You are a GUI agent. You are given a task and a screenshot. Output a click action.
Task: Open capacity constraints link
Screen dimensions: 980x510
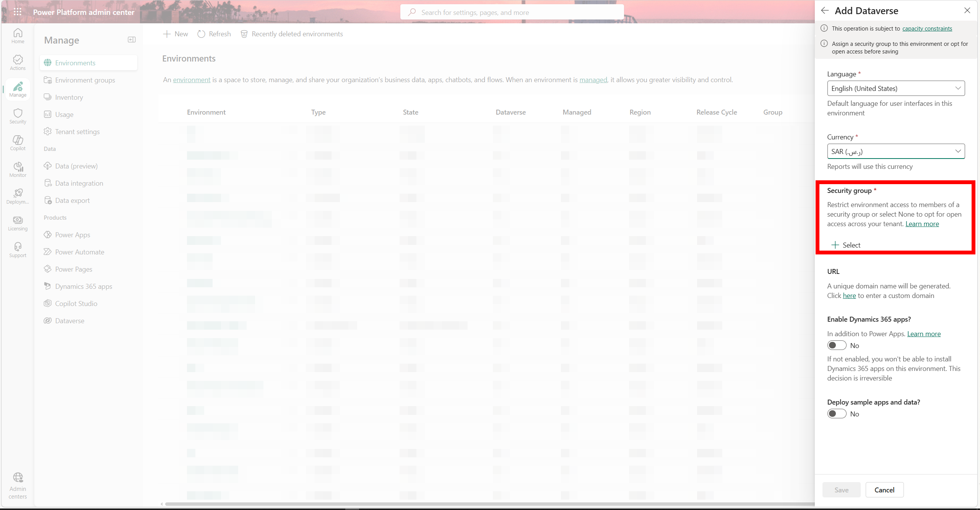pos(927,28)
